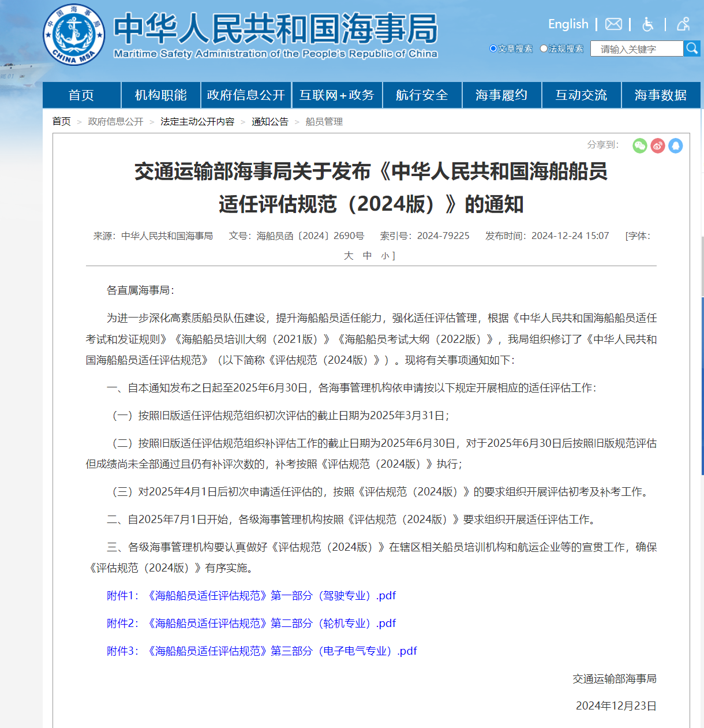Click 政府信息公开 in the breadcrumb
Screen dimensions: 704x728
tap(115, 121)
